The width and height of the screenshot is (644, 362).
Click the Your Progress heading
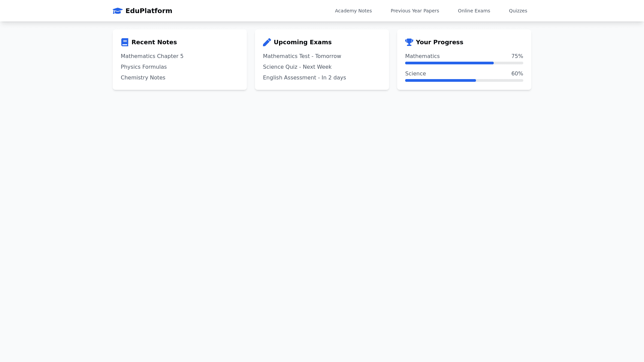pos(439,42)
